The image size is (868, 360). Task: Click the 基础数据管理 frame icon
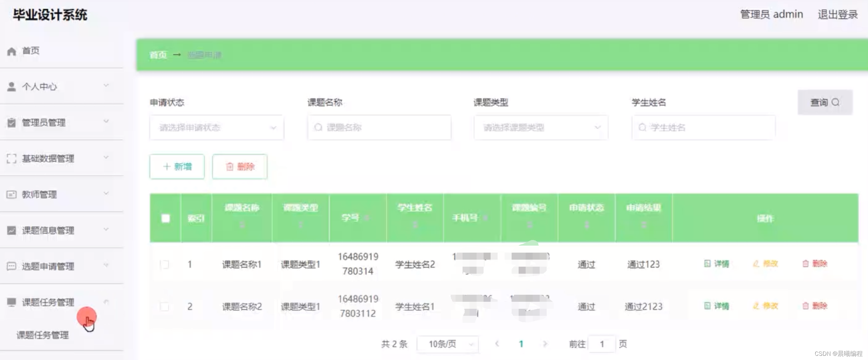click(12, 159)
